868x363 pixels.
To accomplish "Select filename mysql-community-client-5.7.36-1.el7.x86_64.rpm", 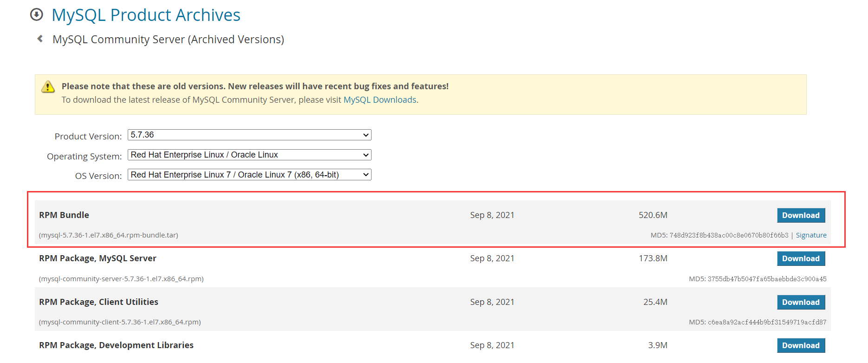I will click(x=120, y=322).
